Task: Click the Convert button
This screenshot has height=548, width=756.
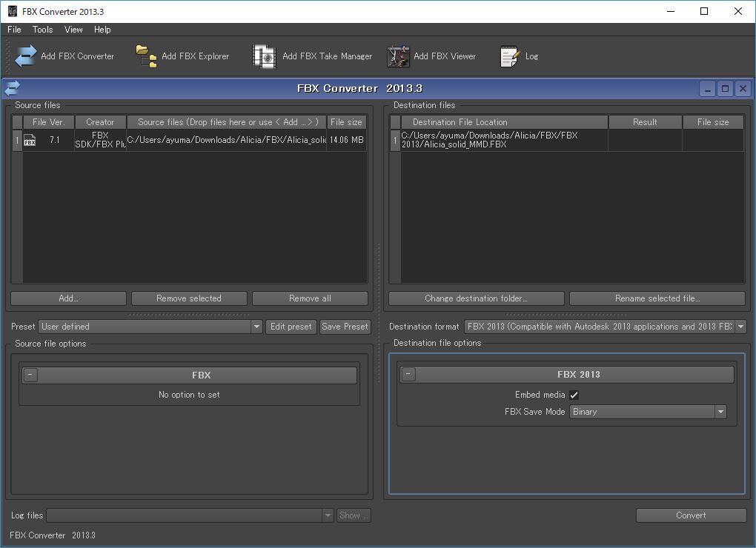Action: pos(691,515)
